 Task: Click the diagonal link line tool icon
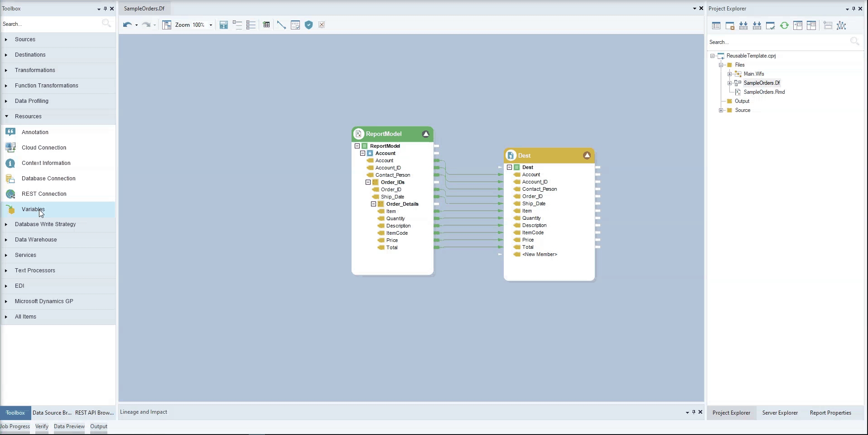click(x=281, y=25)
